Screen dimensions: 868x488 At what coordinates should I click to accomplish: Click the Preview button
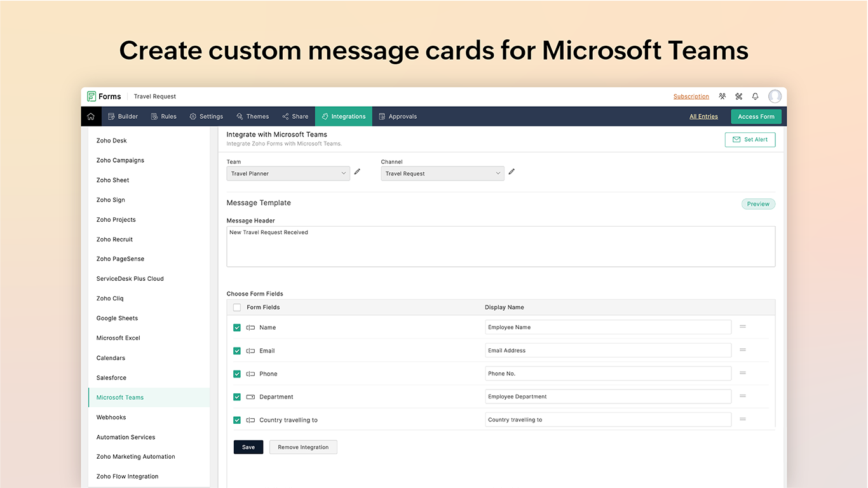[x=758, y=204]
